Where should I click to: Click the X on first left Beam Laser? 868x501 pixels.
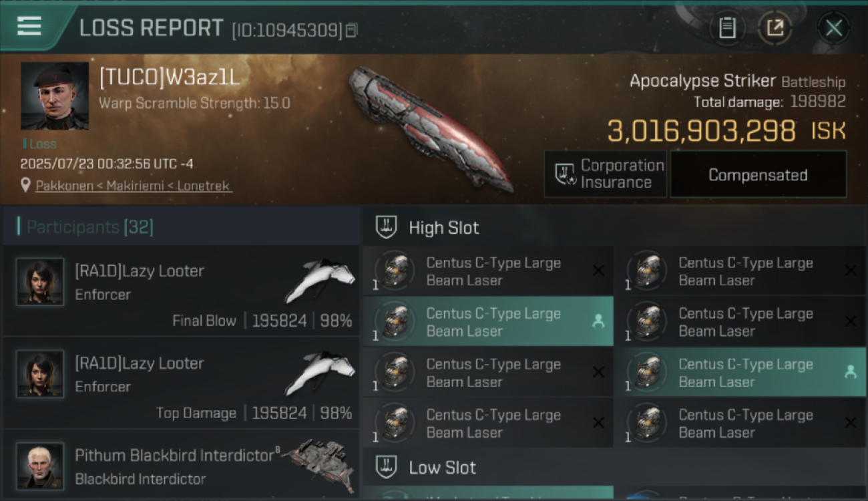(598, 271)
